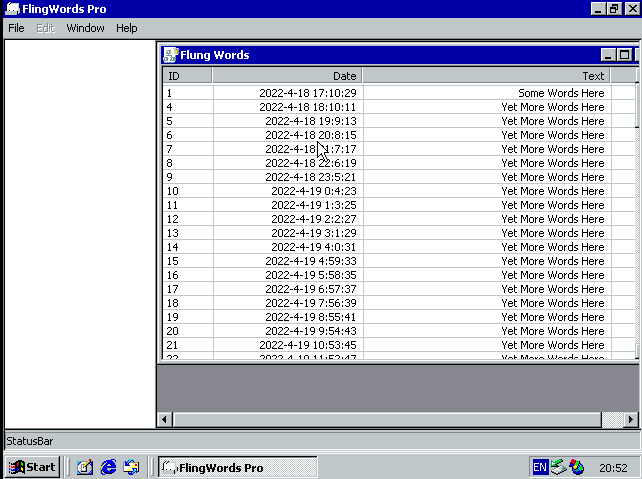Click 'Yet More Words Here' in row 9
Screen dimensions: 642x479
tap(553, 177)
